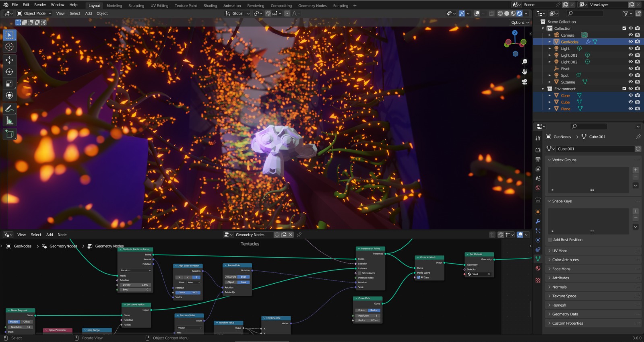Toggle proportional editing in viewport header
This screenshot has width=644, height=342.
(x=287, y=13)
